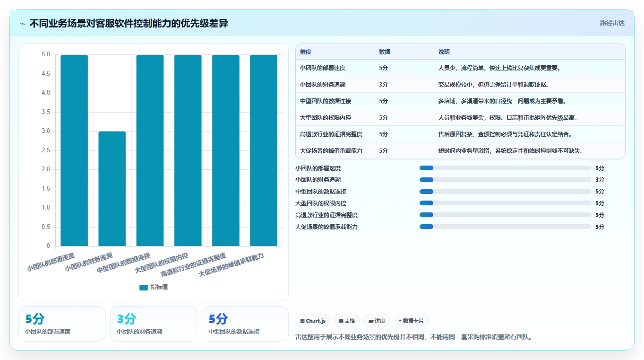Click the 小团队的部署速度 chart bar
Viewport: 644px width, 360px height.
tap(74, 150)
